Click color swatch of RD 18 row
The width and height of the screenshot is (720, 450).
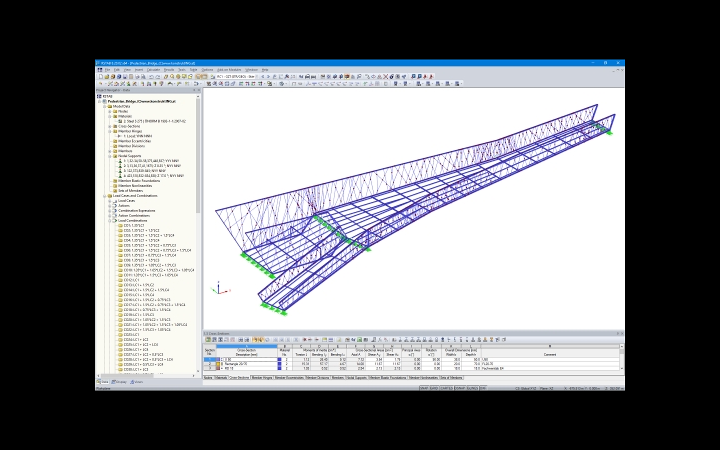point(218,368)
